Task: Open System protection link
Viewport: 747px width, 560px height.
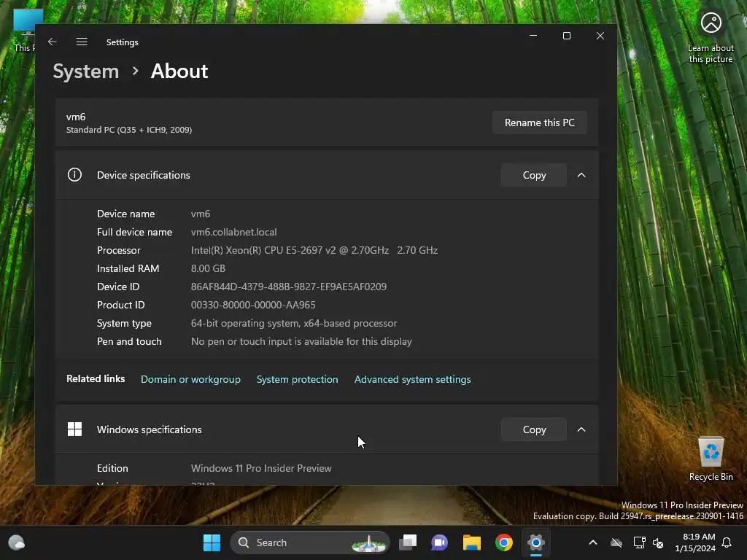Action: (298, 379)
